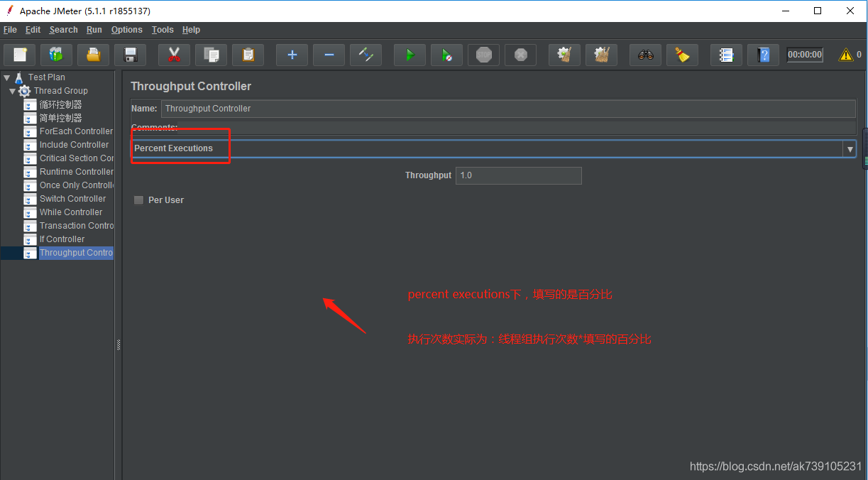Open the Tools menu
The width and height of the screenshot is (868, 480).
point(163,30)
